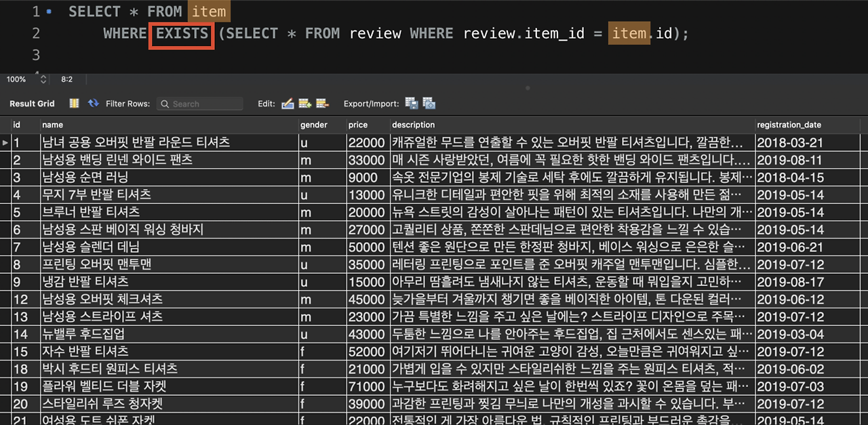Screen dimensions: 868x425
Task: Select the description cell starting '텐션 좋은 원단으로'
Action: (x=572, y=247)
